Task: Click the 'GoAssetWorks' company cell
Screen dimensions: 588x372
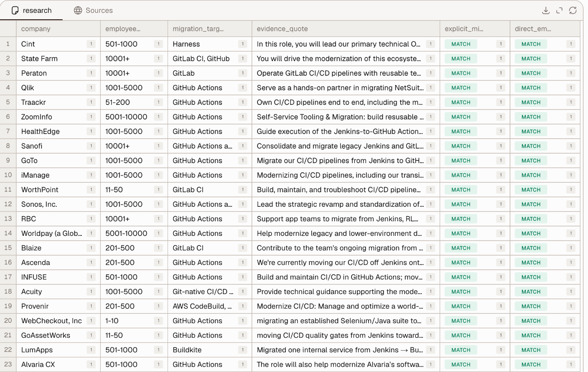Action: 58,335
